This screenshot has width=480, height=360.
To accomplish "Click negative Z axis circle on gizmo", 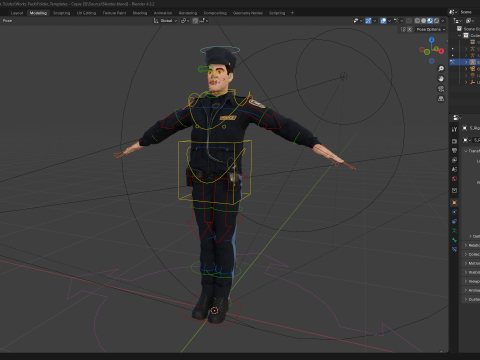I will tap(432, 61).
